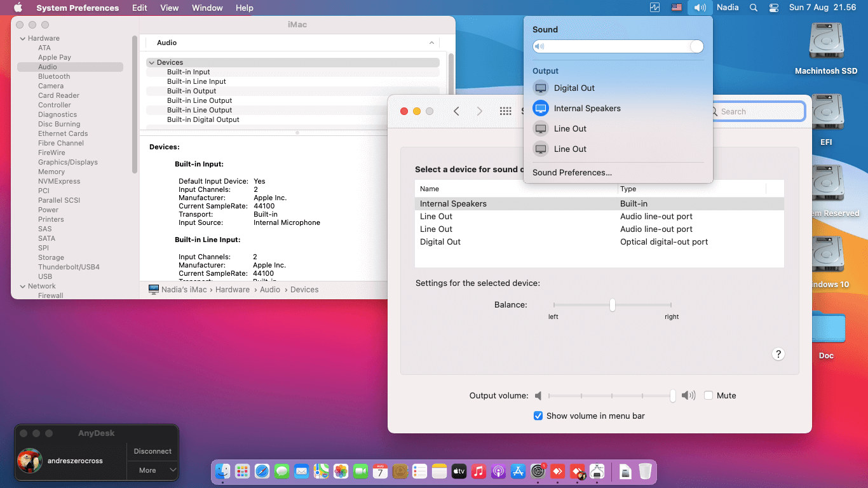Image resolution: width=868 pixels, height=488 pixels.
Task: Click Spotlight search icon in menu bar
Action: click(754, 8)
